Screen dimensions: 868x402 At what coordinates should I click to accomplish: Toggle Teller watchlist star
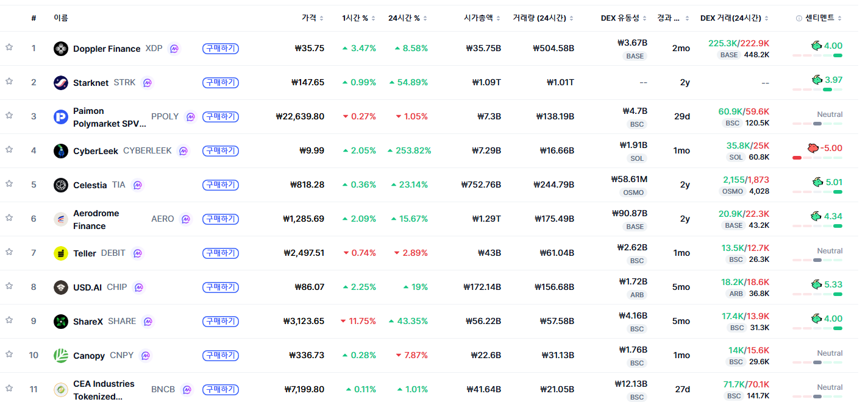coord(9,252)
